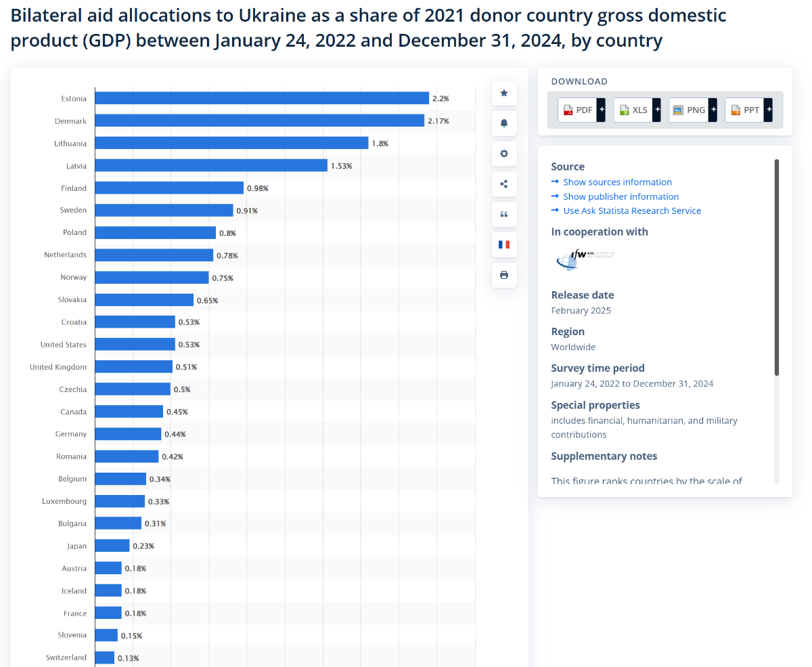Click the share statistic icon
Image resolution: width=812 pixels, height=667 pixels.
[x=504, y=184]
